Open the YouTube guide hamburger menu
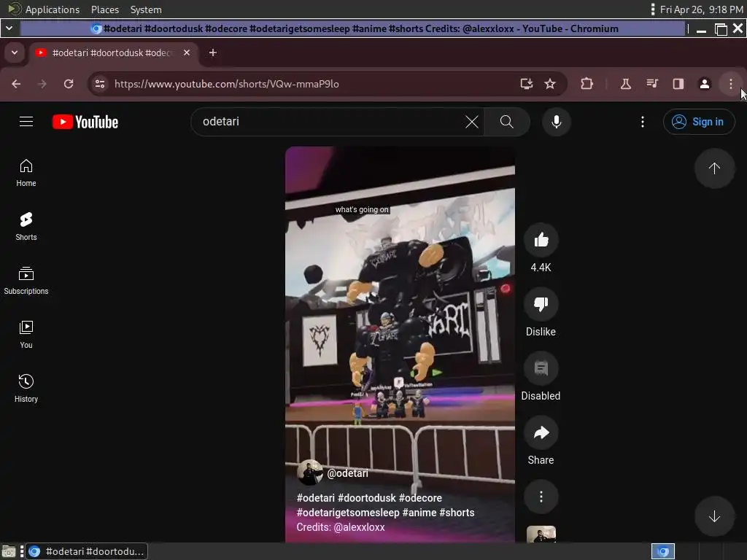The image size is (747, 560). [x=26, y=122]
